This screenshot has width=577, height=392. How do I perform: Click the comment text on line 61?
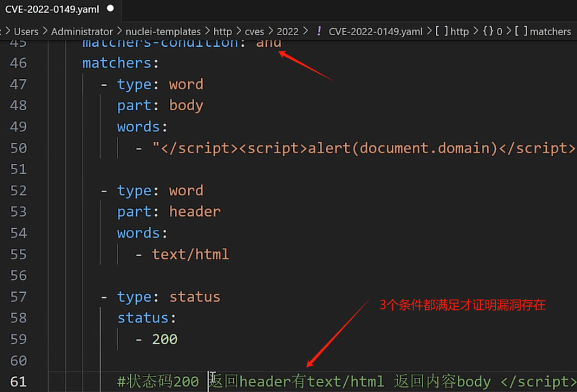[x=346, y=382]
